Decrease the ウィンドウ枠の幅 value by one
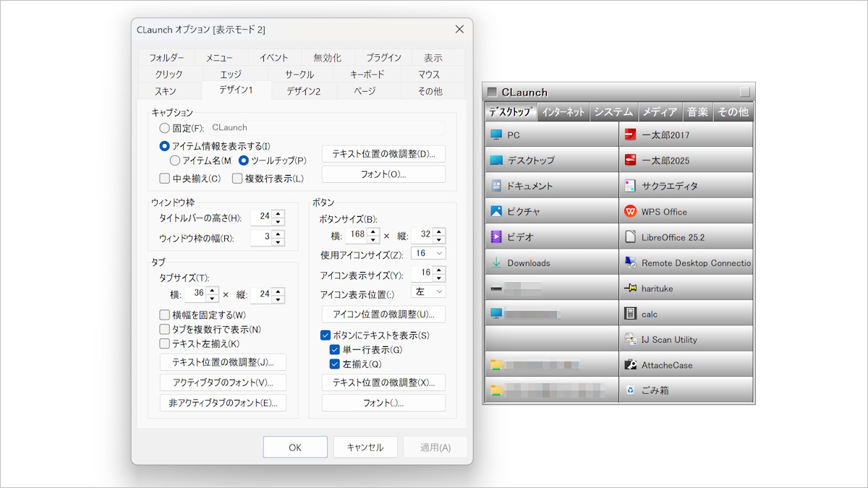 (278, 242)
